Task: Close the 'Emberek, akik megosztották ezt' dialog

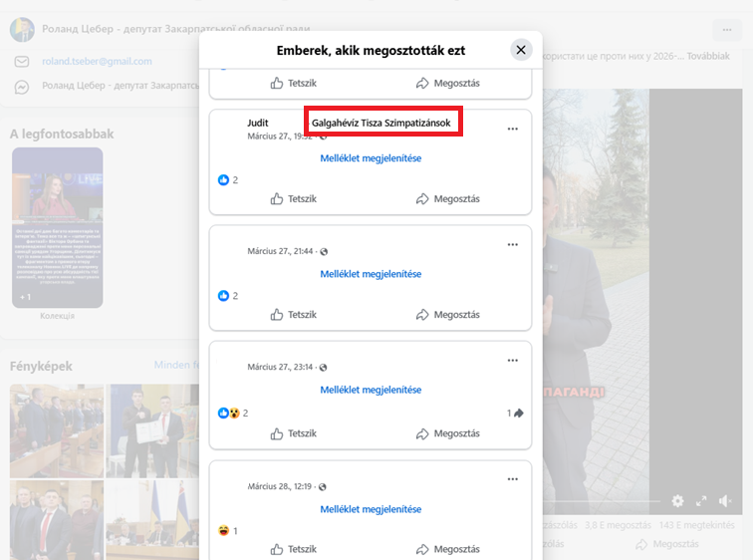Action: coord(521,50)
